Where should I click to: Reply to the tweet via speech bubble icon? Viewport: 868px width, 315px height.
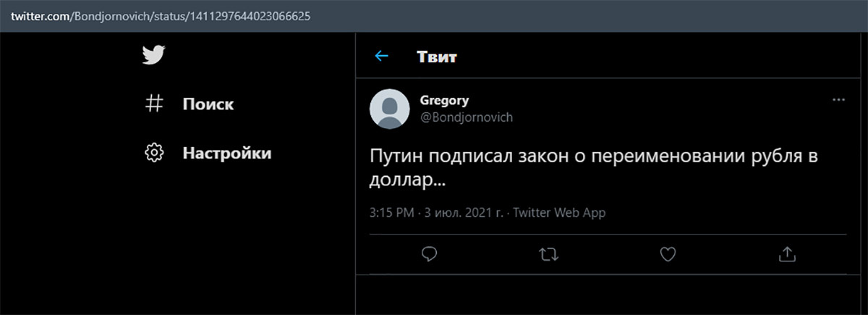pyautogui.click(x=429, y=253)
